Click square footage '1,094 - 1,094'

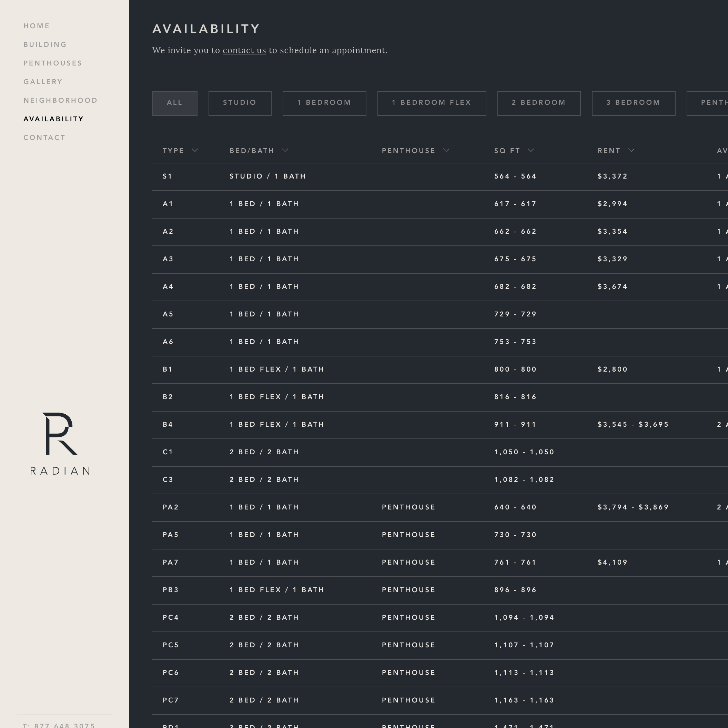coord(524,618)
